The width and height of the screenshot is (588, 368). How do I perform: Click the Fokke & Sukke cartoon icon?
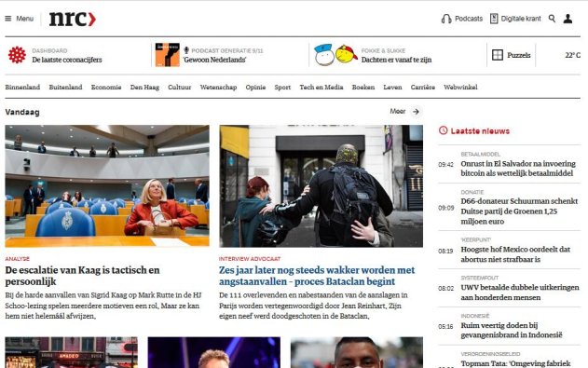pyautogui.click(x=335, y=55)
